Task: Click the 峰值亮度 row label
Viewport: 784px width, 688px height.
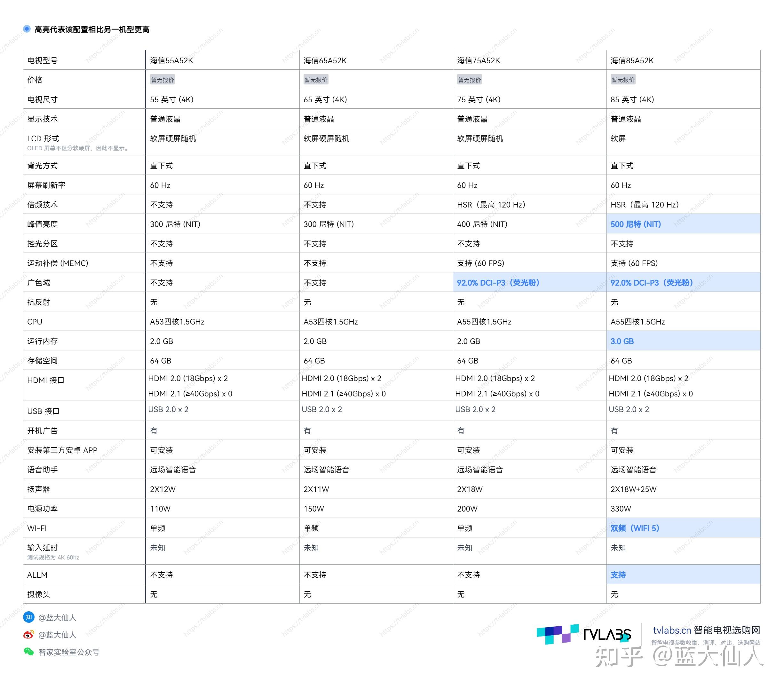Action: (x=43, y=224)
